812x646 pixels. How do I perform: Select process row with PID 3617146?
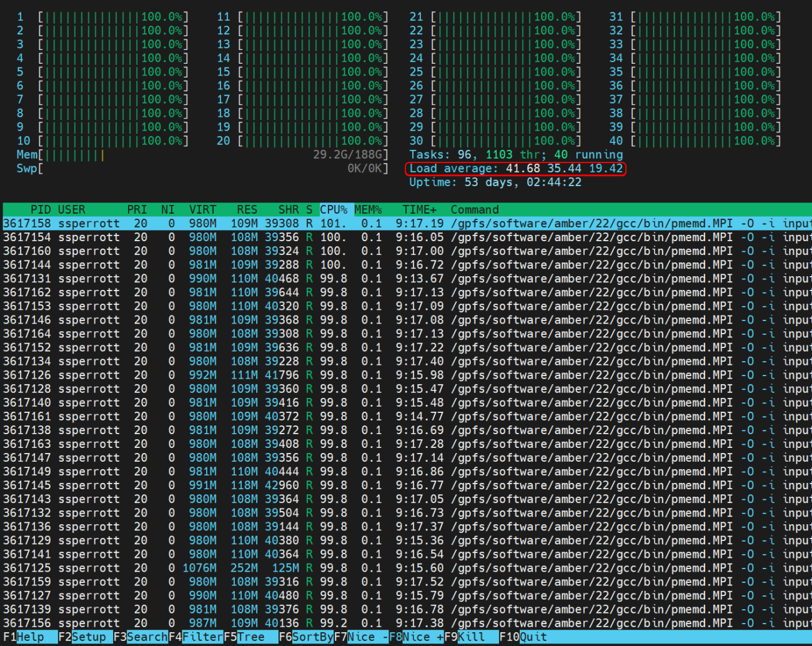407,320
